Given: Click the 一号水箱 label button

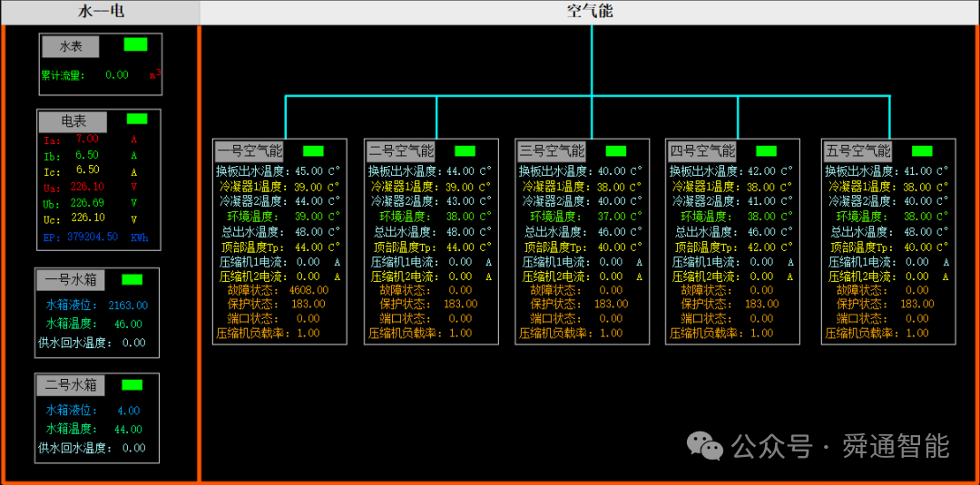Looking at the screenshot, I should 70,279.
